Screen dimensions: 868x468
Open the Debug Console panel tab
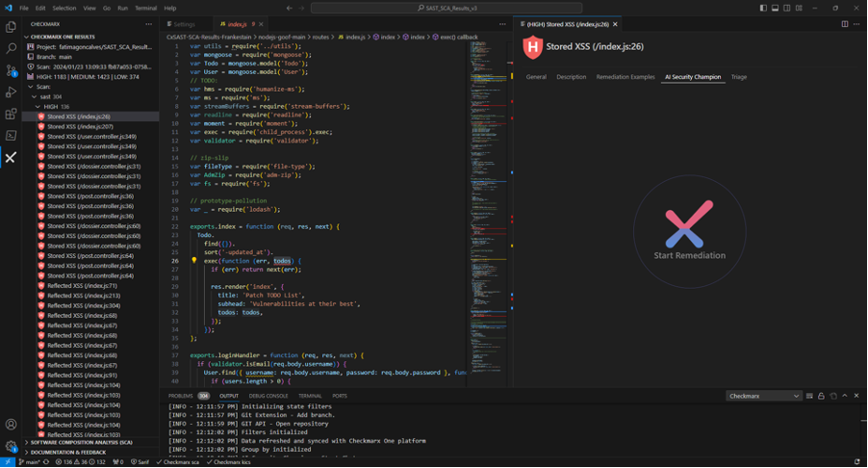[x=268, y=396]
